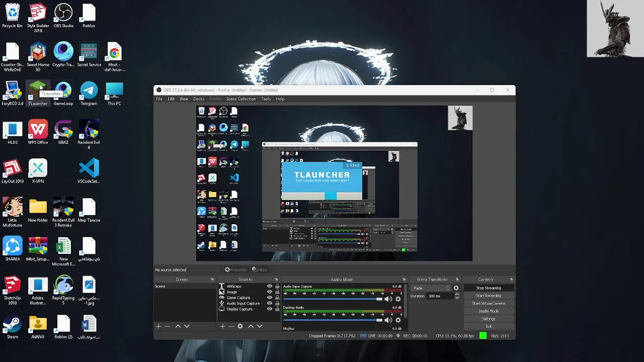
Task: Remove selected source with the minus icon
Action: pos(231,326)
